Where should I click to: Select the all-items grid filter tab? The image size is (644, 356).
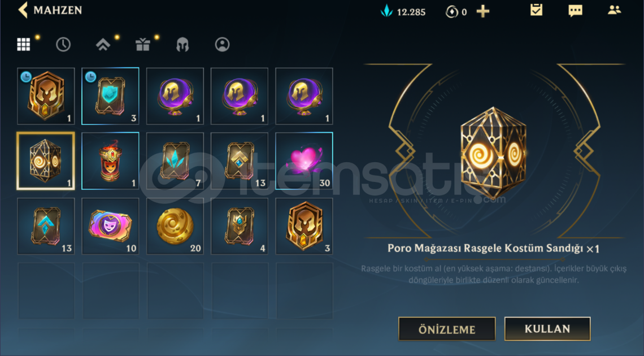[23, 44]
